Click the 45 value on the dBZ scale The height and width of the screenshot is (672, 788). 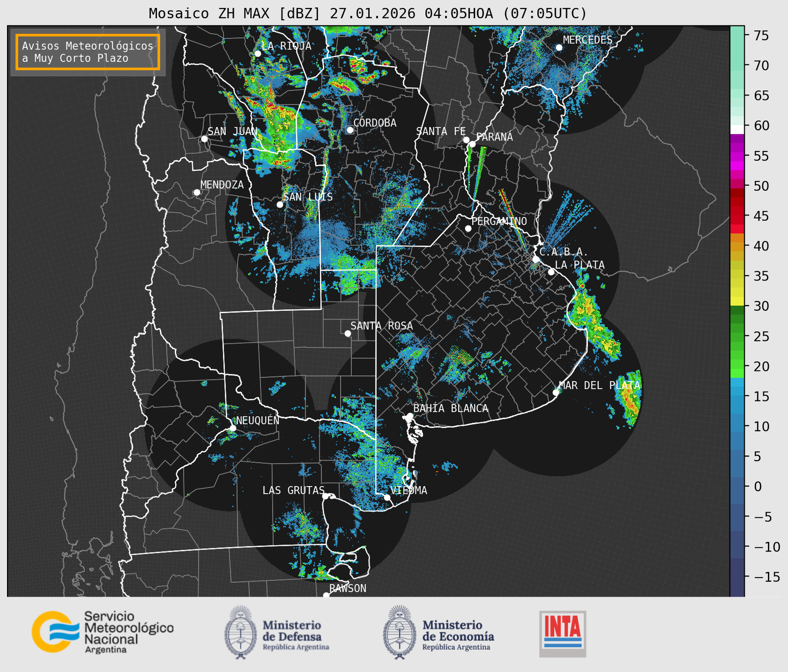(x=761, y=216)
